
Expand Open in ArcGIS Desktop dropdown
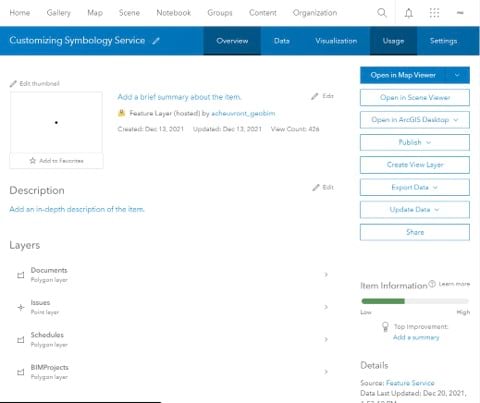456,120
